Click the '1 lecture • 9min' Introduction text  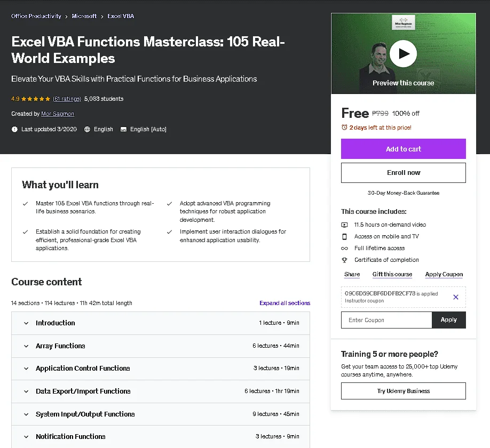(x=279, y=323)
